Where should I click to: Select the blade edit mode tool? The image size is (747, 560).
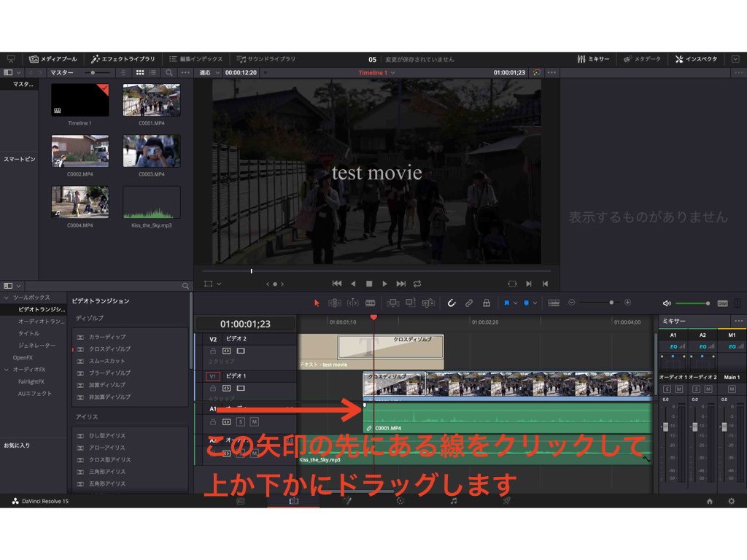click(x=370, y=303)
